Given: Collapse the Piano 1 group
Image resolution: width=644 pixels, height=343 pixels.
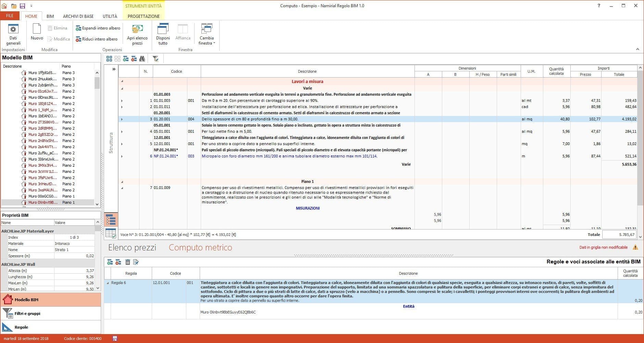Looking at the screenshot, I should (122, 181).
